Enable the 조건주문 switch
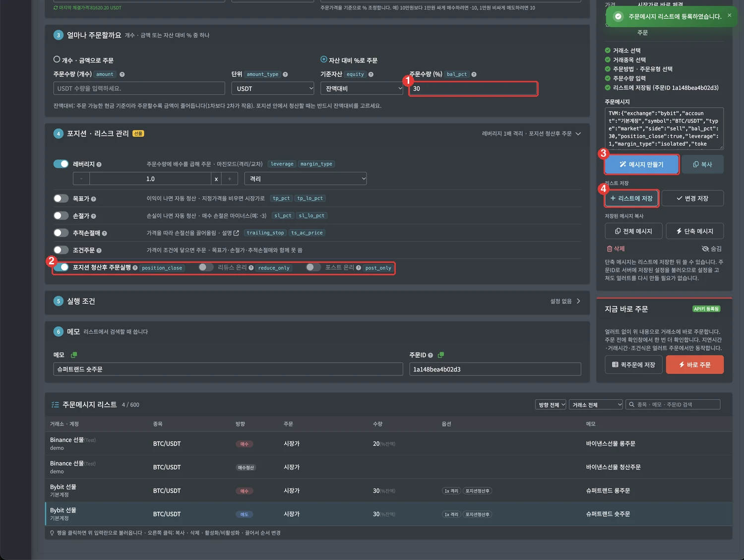This screenshot has height=560, width=744. (61, 250)
